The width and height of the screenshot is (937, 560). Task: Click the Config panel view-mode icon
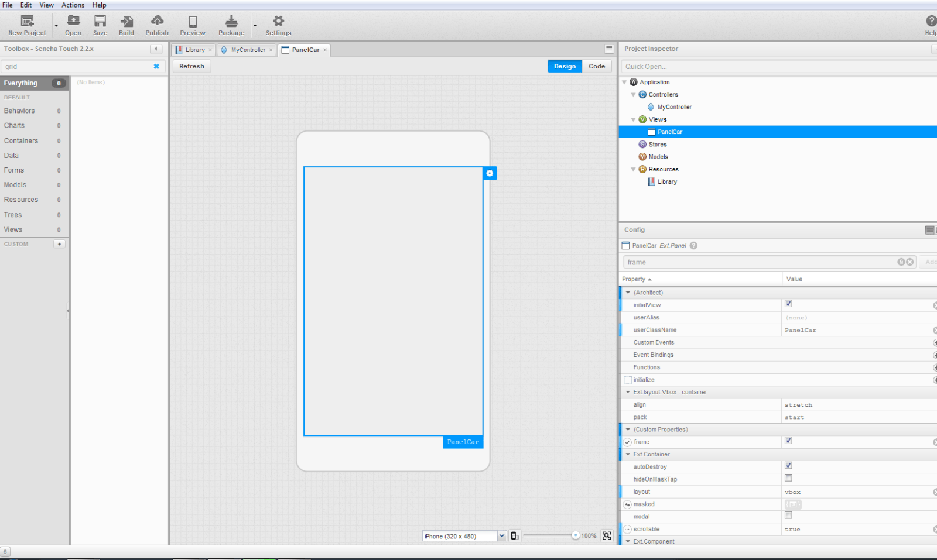point(930,230)
